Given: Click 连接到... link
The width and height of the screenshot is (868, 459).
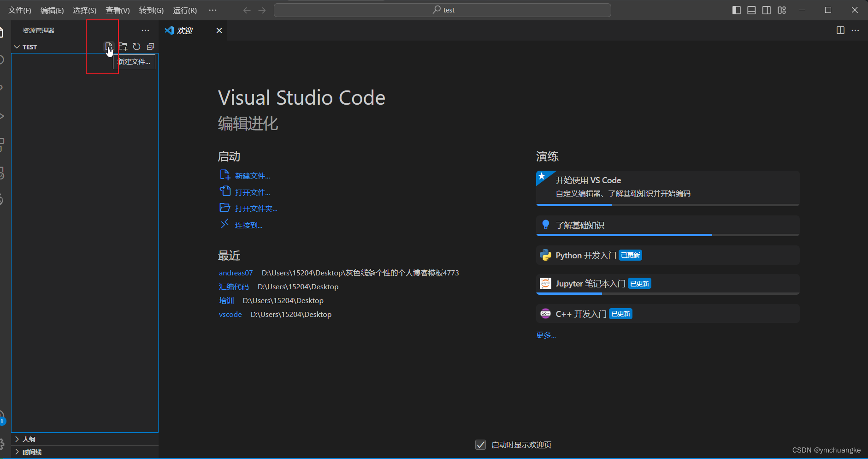Looking at the screenshot, I should pyautogui.click(x=248, y=225).
